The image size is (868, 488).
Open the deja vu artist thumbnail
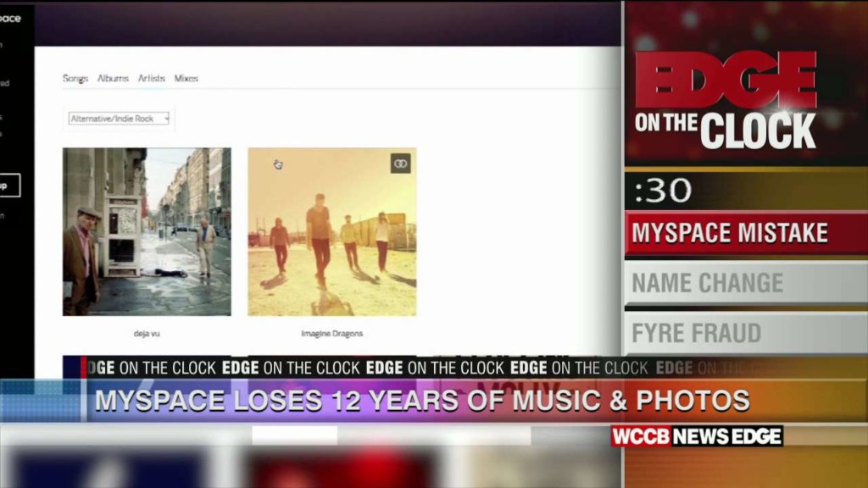pos(147,232)
